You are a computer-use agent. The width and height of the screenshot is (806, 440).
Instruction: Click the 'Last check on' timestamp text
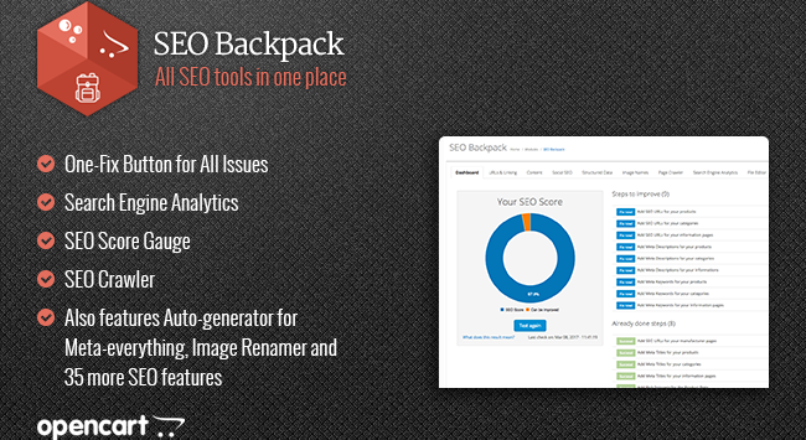[563, 338]
